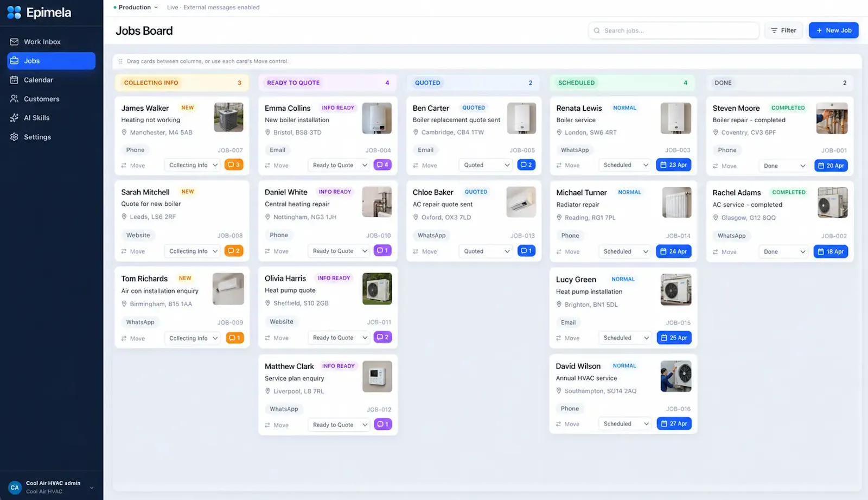Click the JOB-013 label on Chloe Baker card
Screen dimensions: 868x500
(x=522, y=236)
